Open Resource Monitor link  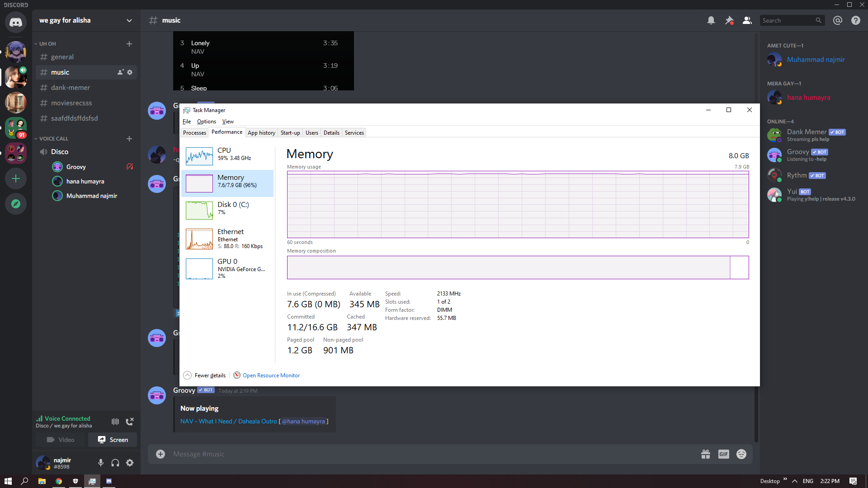pos(271,375)
